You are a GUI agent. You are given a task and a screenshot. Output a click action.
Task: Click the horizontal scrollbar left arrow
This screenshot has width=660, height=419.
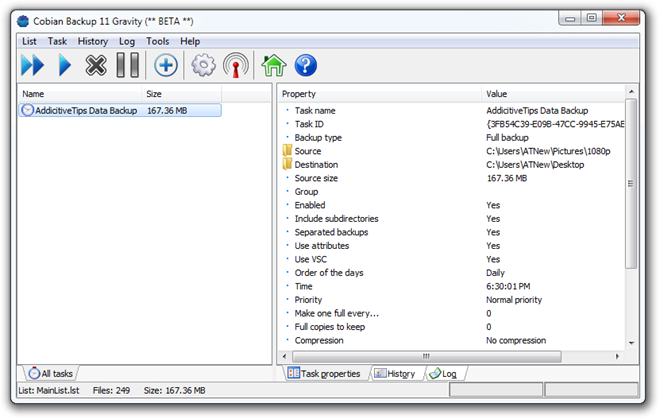coord(285,356)
